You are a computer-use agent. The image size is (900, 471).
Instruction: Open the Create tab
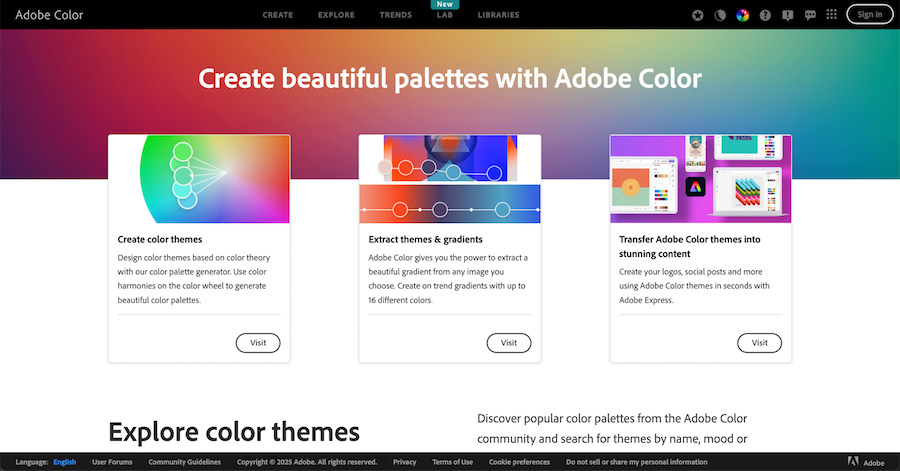point(278,15)
